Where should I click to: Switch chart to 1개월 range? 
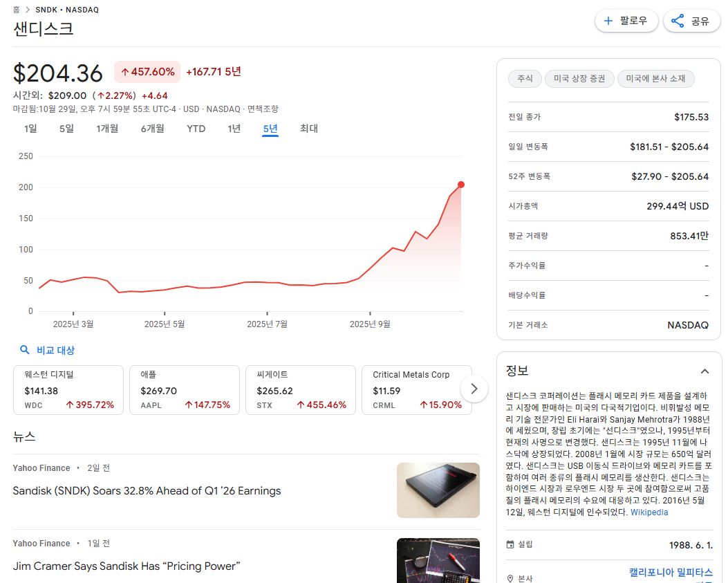[107, 129]
